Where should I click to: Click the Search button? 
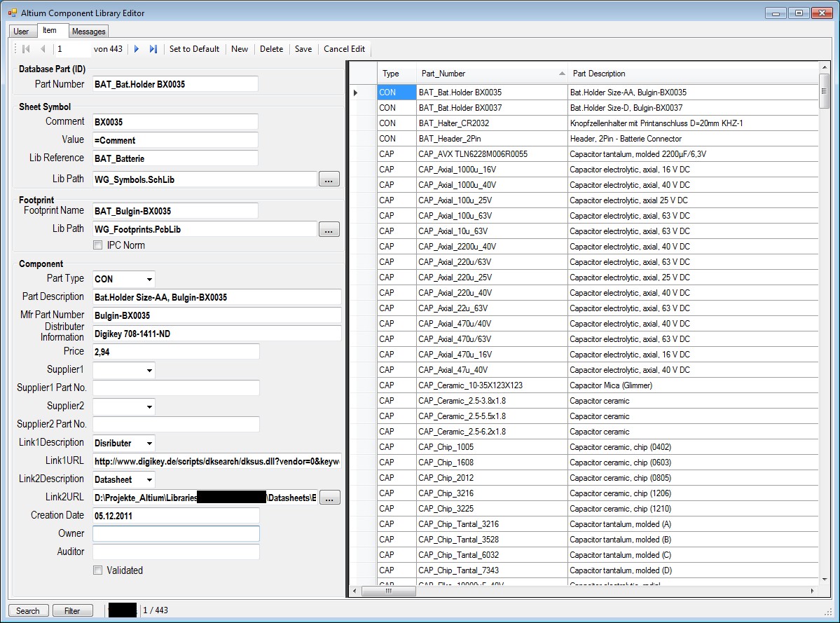pos(29,610)
